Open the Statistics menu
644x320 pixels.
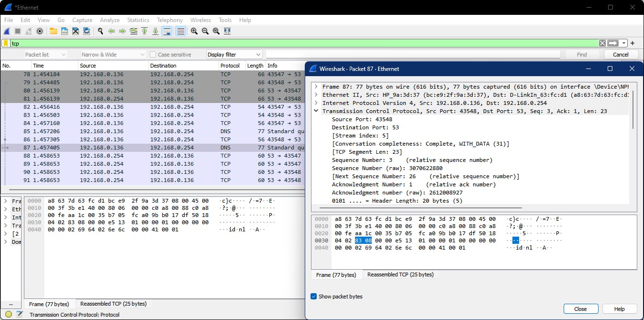[x=138, y=20]
